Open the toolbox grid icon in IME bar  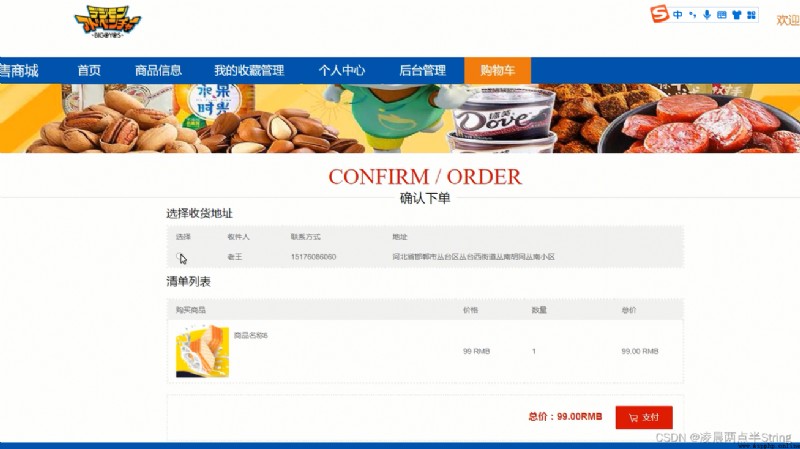click(751, 15)
